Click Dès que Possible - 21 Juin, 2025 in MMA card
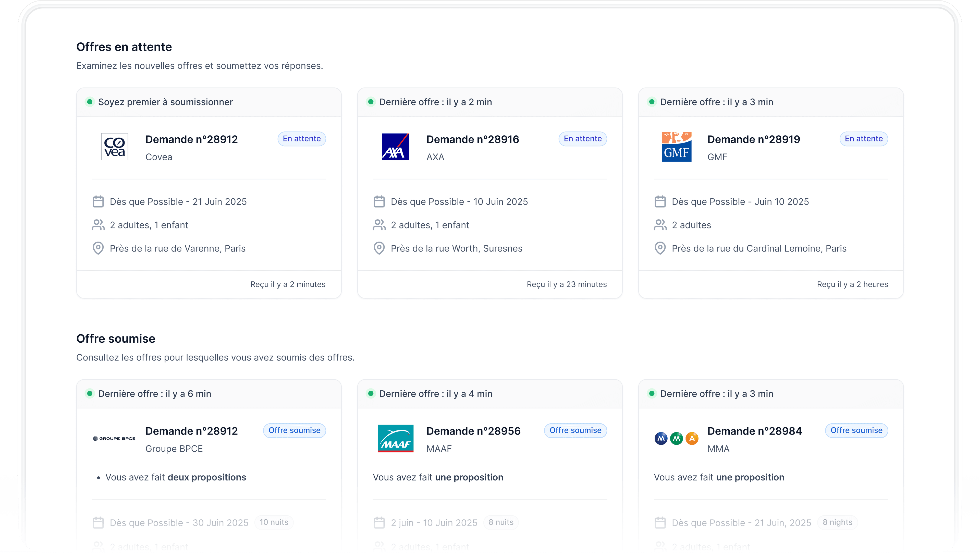 741,523
